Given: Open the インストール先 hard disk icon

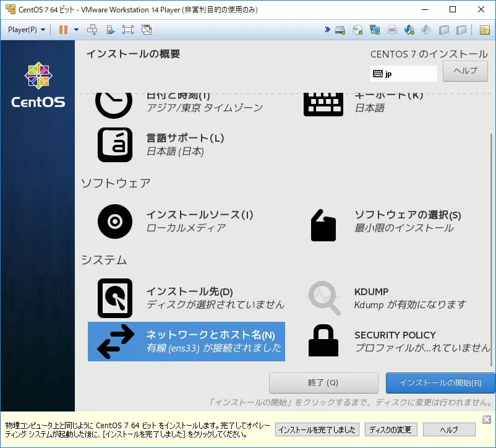Looking at the screenshot, I should [x=115, y=298].
